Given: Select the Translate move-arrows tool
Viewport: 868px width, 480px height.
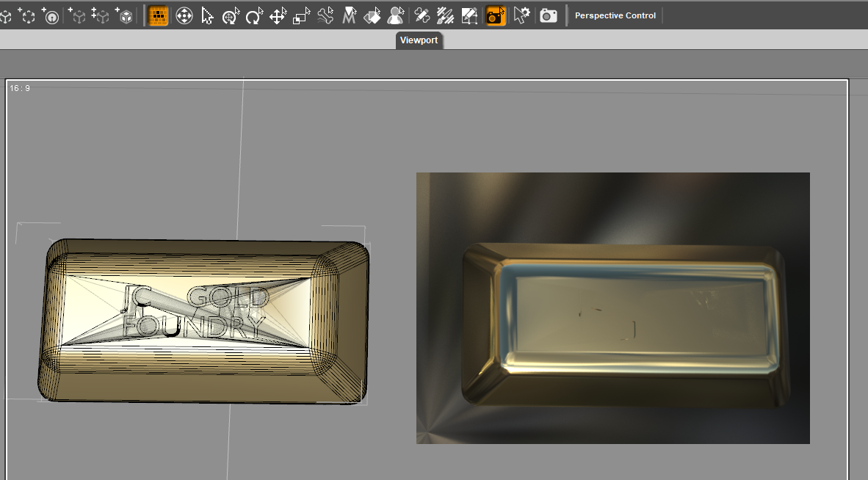Looking at the screenshot, I should (278, 16).
